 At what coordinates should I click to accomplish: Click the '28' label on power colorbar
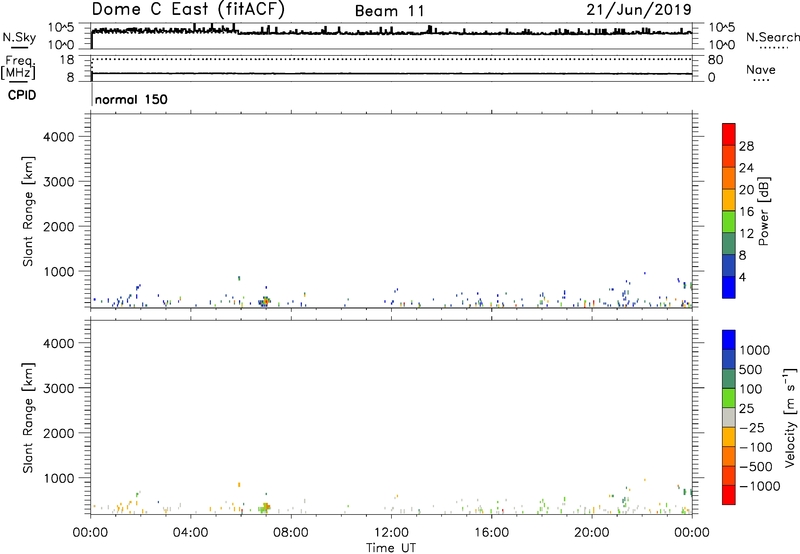pos(746,146)
